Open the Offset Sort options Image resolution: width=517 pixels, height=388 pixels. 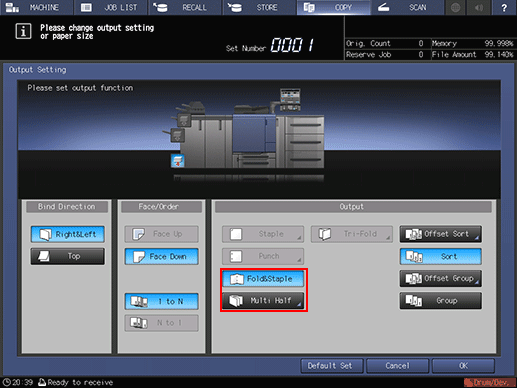[441, 234]
